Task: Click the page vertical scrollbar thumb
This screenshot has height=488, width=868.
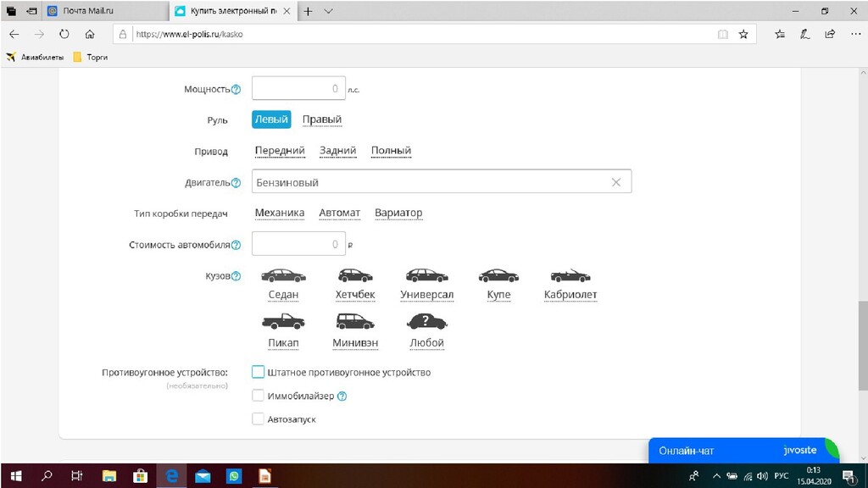Action: coord(862,346)
